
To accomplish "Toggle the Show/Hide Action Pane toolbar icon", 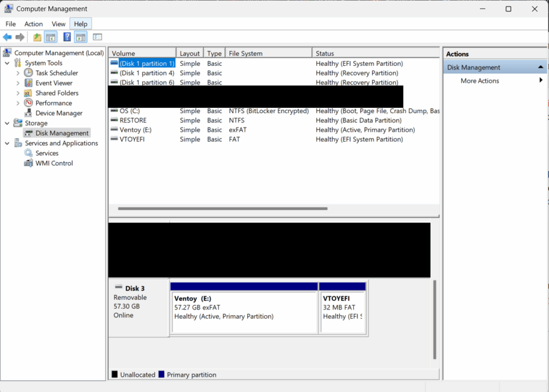I will [x=80, y=37].
